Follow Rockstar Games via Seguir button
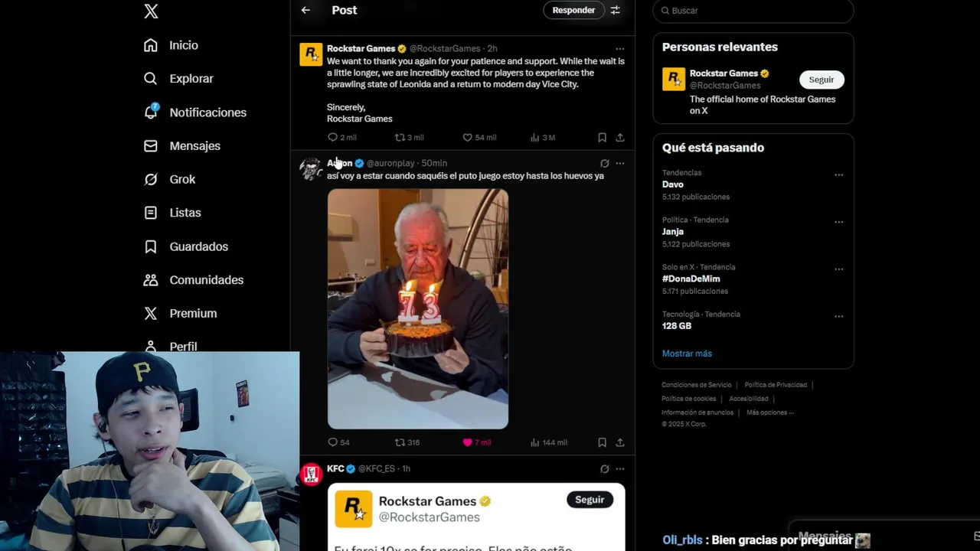The width and height of the screenshot is (980, 551). pyautogui.click(x=822, y=80)
